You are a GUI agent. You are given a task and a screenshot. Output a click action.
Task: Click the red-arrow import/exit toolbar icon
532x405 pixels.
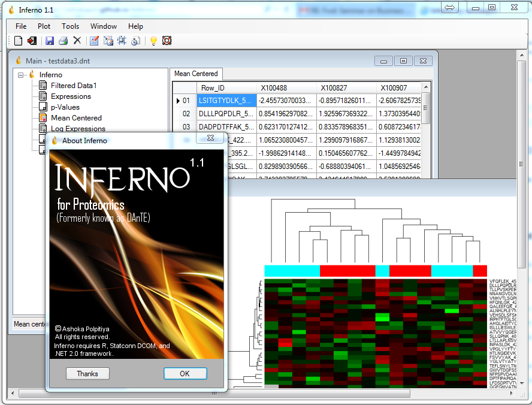32,41
